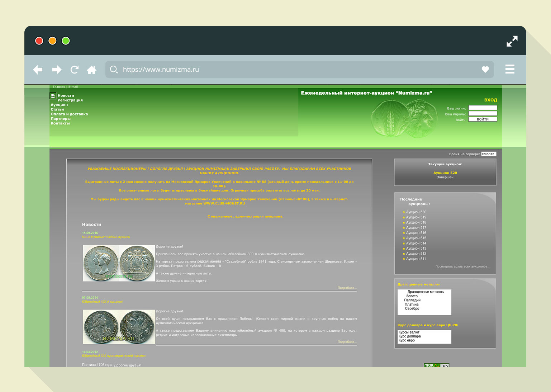This screenshot has height=392, width=551.
Task: Select Аукцион 512 in the list
Action: coord(416,254)
